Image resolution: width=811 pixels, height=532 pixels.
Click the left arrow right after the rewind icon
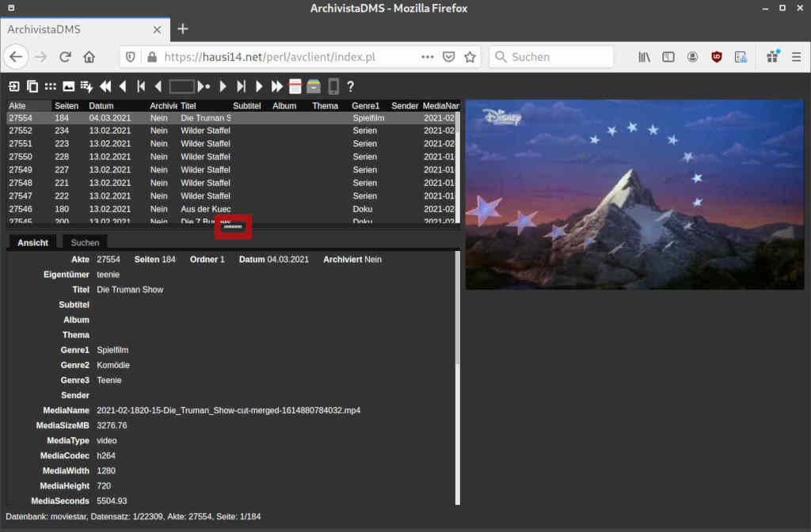(x=123, y=86)
